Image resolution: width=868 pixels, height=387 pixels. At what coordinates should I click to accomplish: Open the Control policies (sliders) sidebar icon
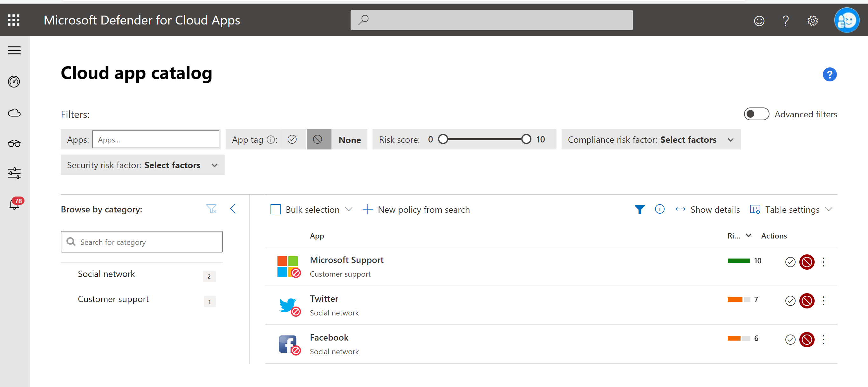click(x=14, y=173)
